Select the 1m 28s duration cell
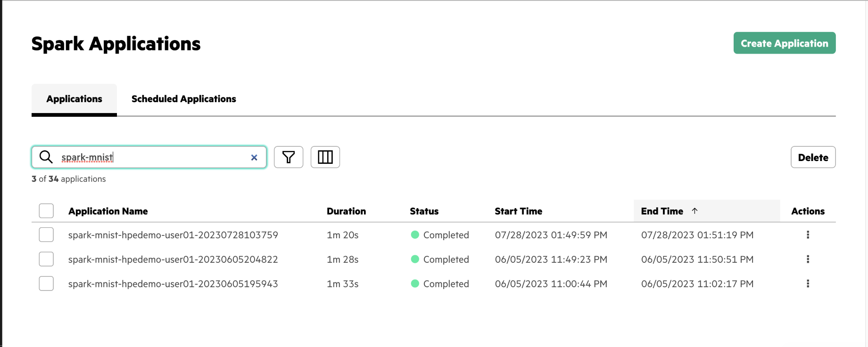Screen dimensions: 868x347 (342, 259)
